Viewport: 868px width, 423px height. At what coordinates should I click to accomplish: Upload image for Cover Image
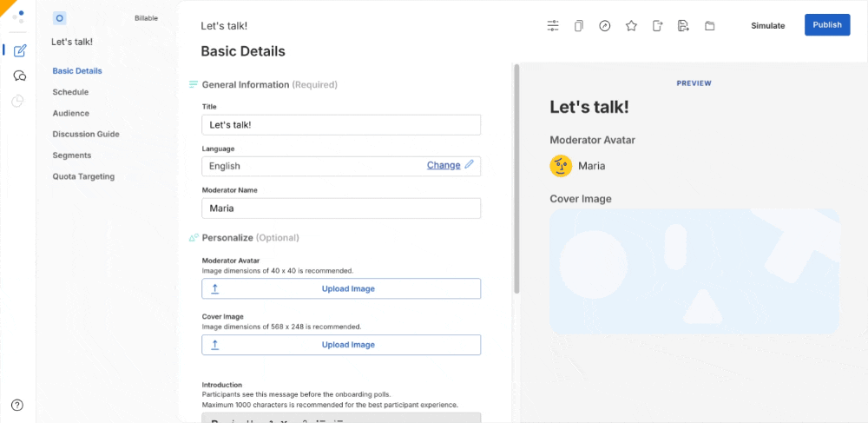[341, 344]
